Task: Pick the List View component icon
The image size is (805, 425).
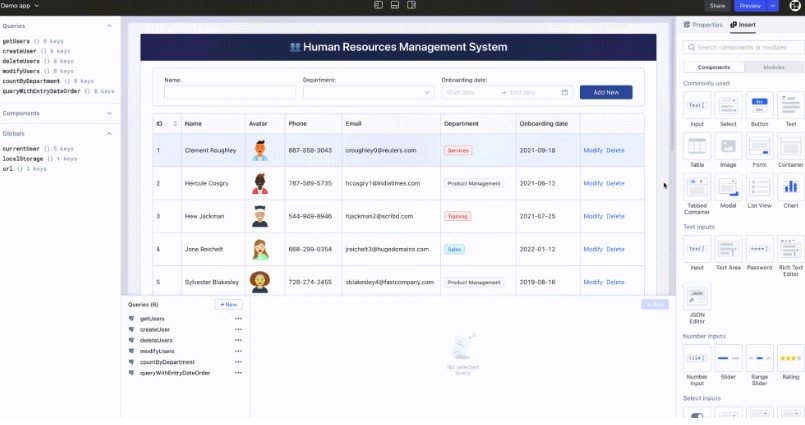Action: [x=759, y=187]
